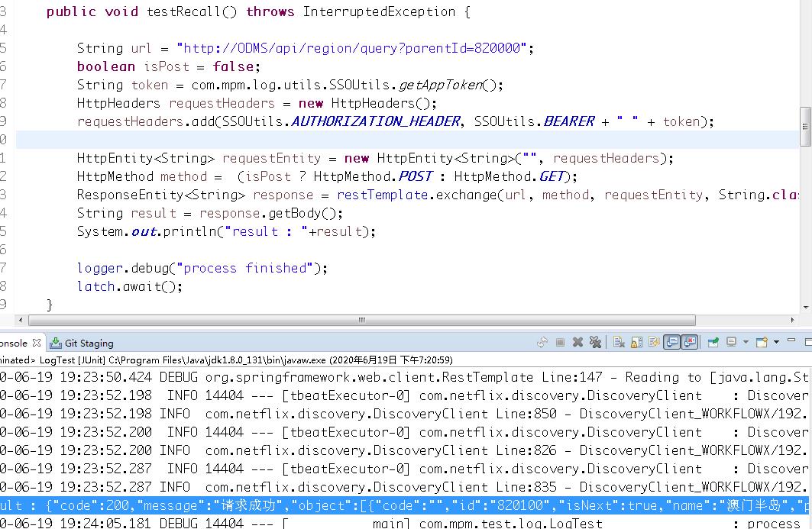Click the terminated LogTest [JUnit] launch description

click(x=226, y=360)
